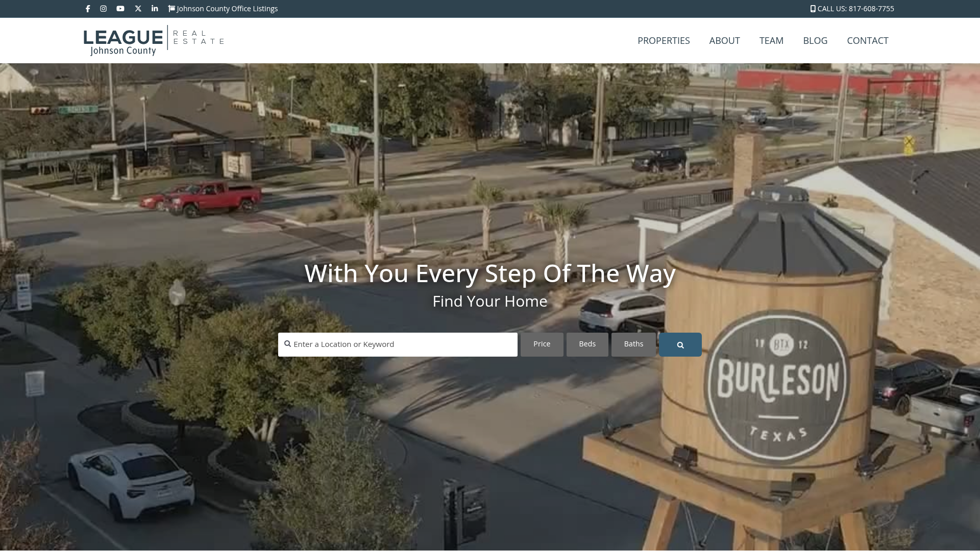980x551 pixels.
Task: Open Johnson County Office Listings link
Action: pyautogui.click(x=227, y=8)
